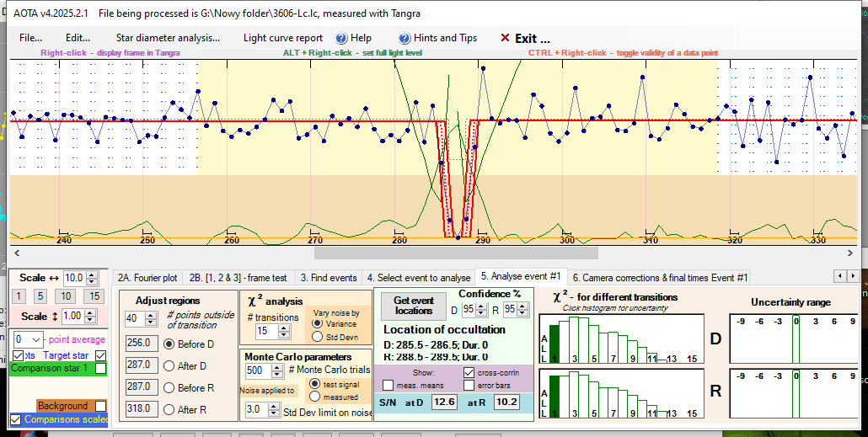
Task: Click left arrow of light curve scrollbar
Action: point(17,253)
